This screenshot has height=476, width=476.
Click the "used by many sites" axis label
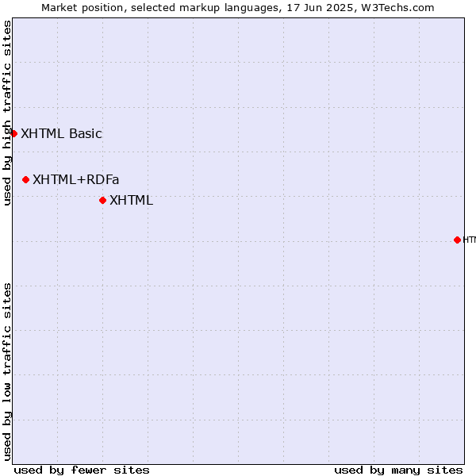[398, 470]
